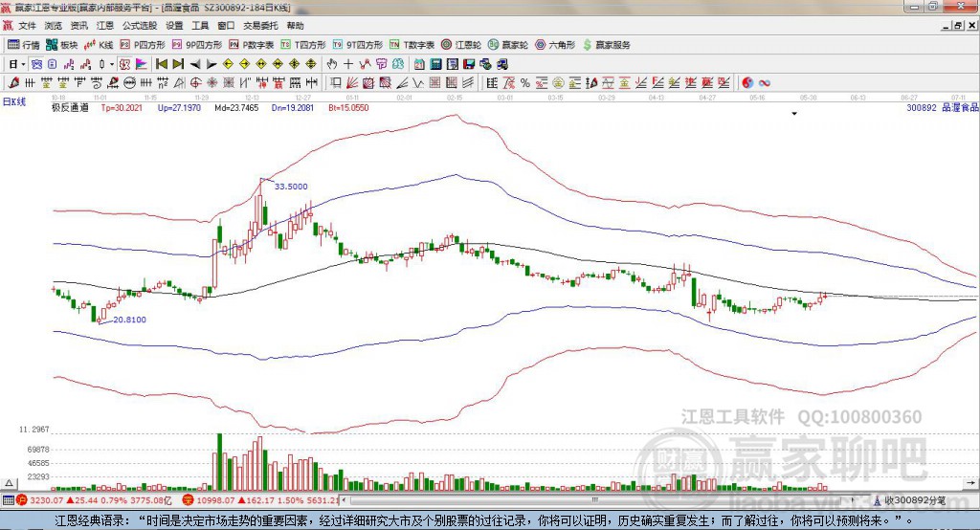Viewport: 980px width, 530px height.
Task: Select the hand pan tool
Action: pyautogui.click(x=332, y=64)
